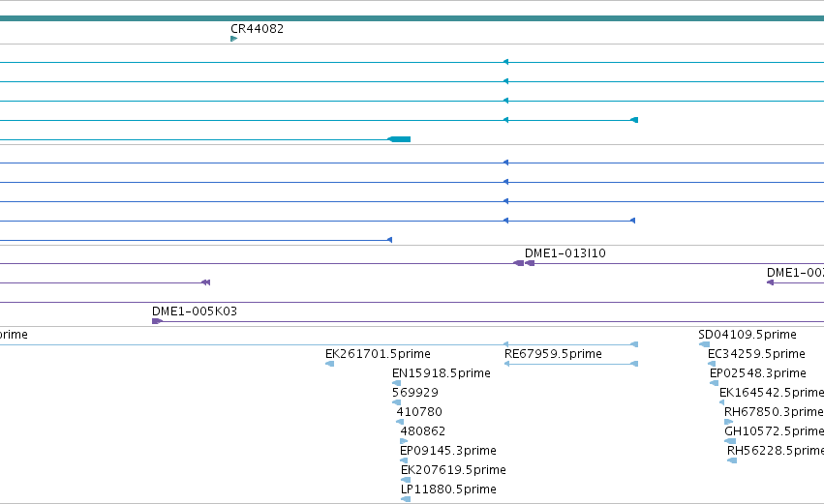Viewport: 824px width, 504px height.
Task: Click the thick teal gene bar at top
Action: 412,18
